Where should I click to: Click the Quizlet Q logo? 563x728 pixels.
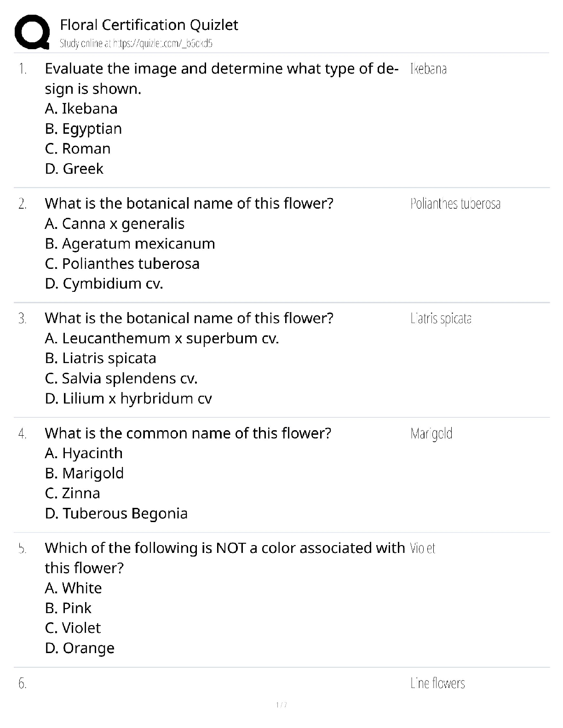tap(32, 32)
